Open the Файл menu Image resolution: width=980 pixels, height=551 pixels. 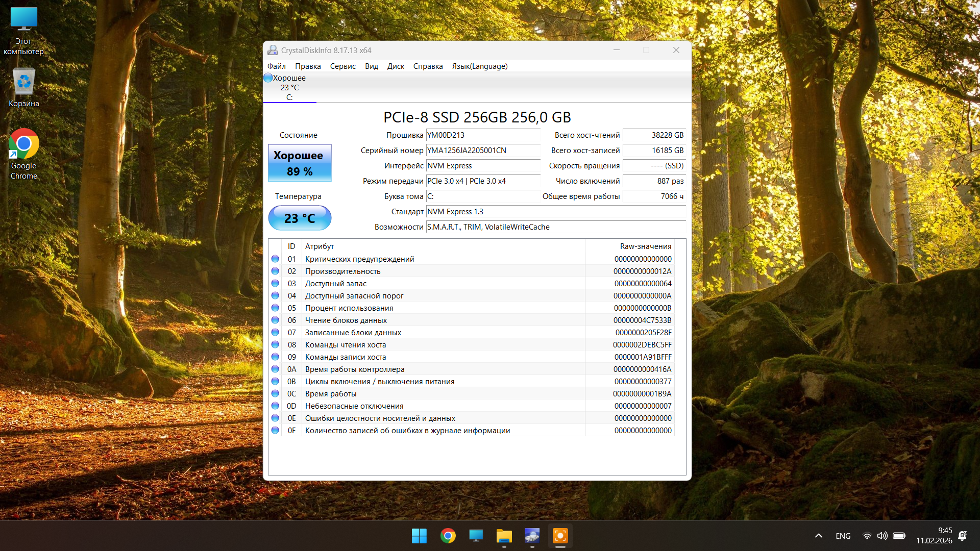pos(276,66)
